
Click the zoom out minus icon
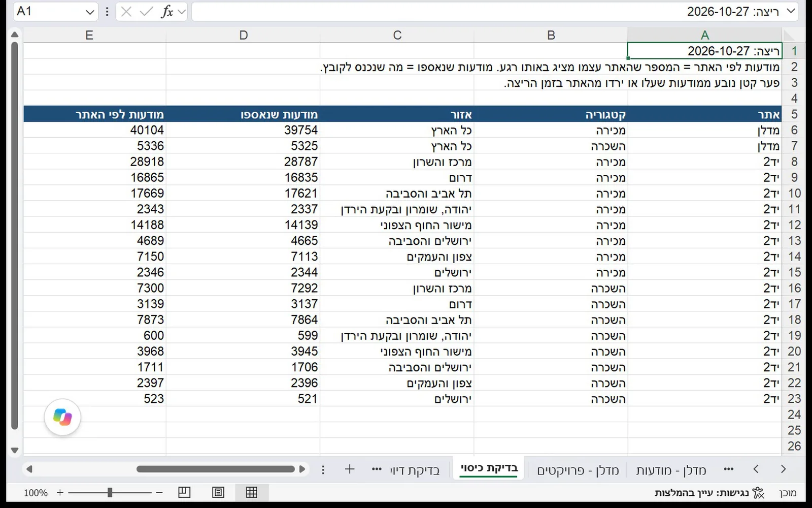tap(159, 492)
